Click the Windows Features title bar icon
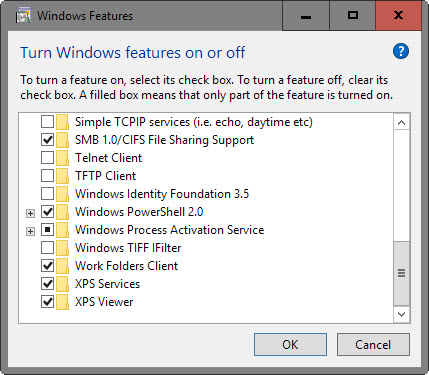The width and height of the screenshot is (429, 375). pyautogui.click(x=23, y=16)
